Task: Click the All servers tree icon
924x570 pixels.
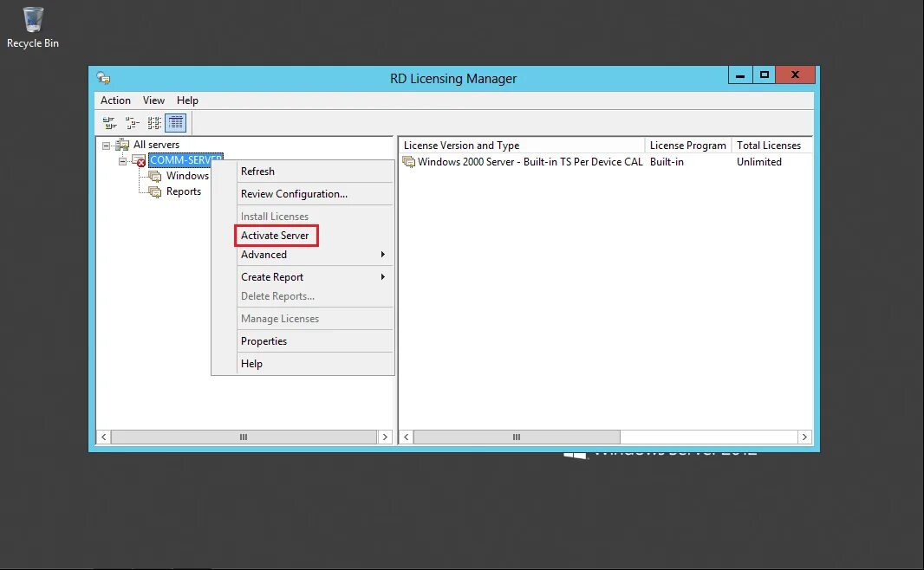Action: point(122,145)
